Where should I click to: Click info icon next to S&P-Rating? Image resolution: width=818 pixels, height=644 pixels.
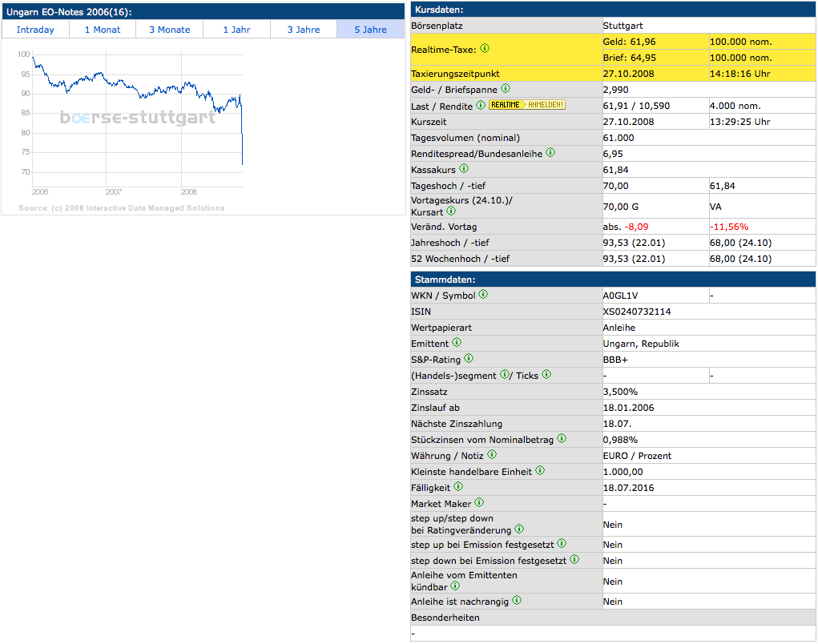[469, 358]
